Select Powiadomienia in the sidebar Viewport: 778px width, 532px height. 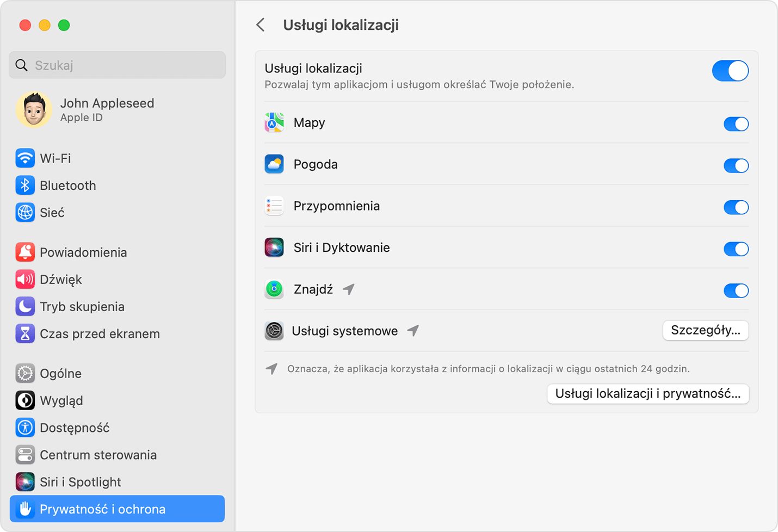point(117,252)
